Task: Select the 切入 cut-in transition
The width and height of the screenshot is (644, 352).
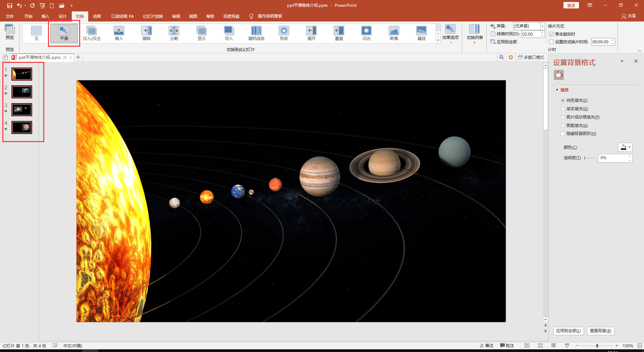Action: [229, 33]
